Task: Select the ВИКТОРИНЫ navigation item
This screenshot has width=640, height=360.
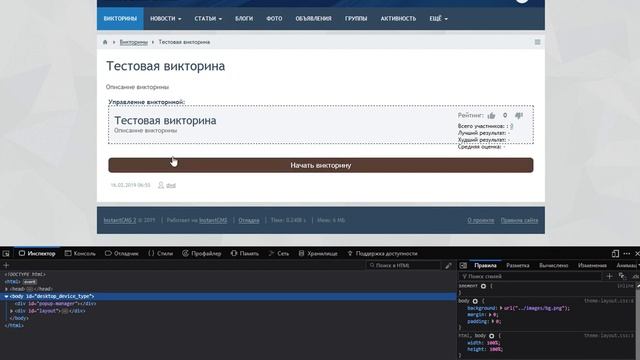Action: pos(120,19)
